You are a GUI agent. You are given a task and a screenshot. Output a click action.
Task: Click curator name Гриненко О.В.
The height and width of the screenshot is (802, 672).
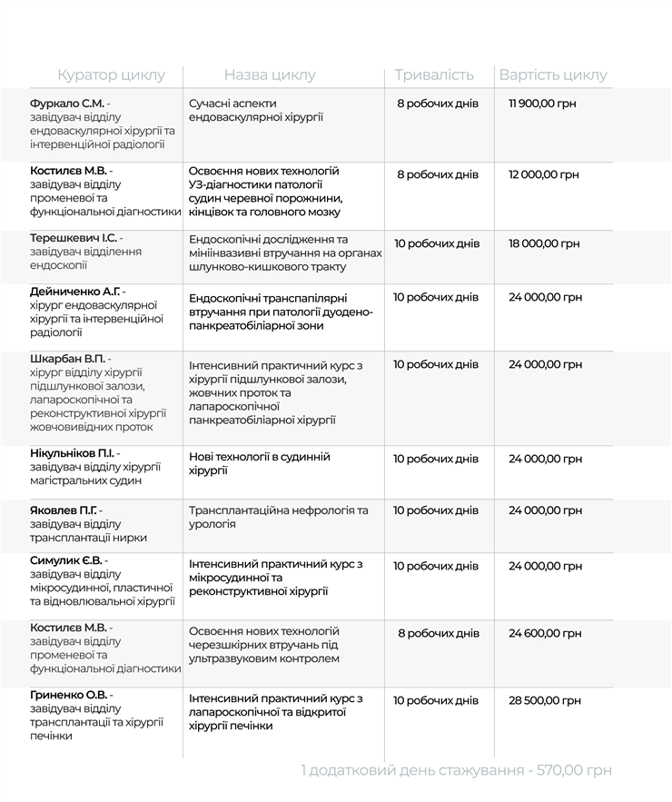click(x=68, y=695)
